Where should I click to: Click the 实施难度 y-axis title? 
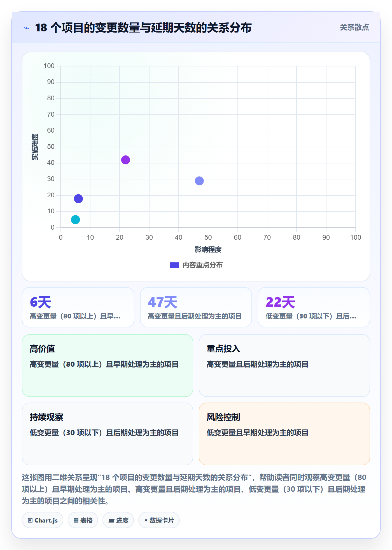pyautogui.click(x=35, y=147)
